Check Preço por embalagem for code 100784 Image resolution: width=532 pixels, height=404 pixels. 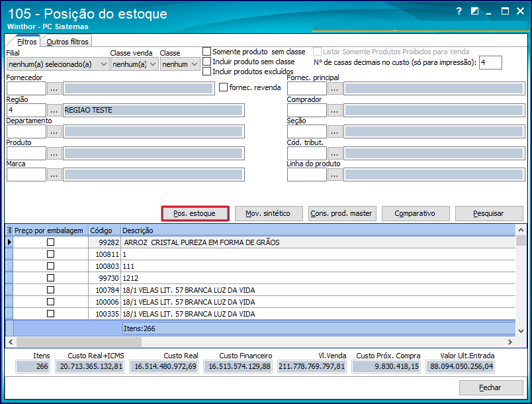point(50,289)
